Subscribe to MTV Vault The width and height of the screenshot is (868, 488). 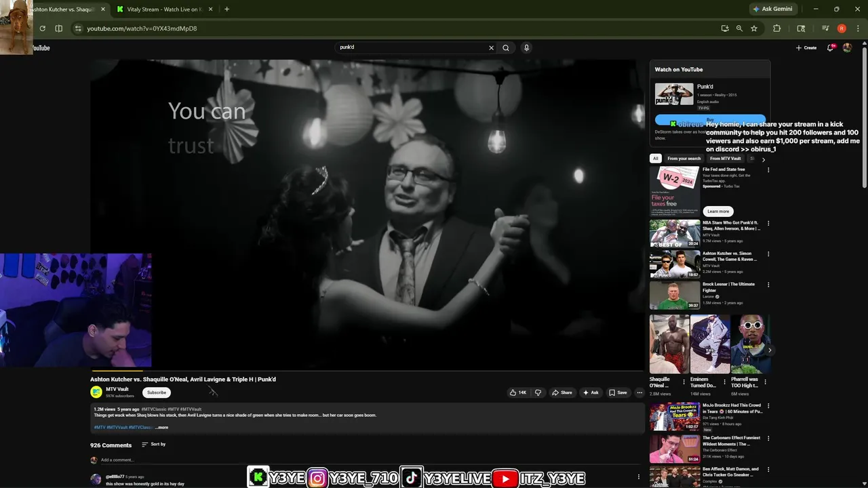(157, 392)
